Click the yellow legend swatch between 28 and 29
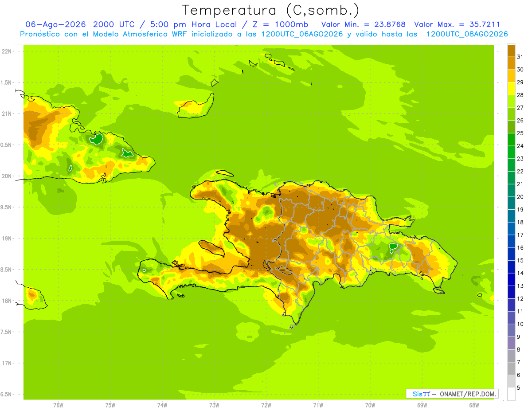 [x=511, y=88]
